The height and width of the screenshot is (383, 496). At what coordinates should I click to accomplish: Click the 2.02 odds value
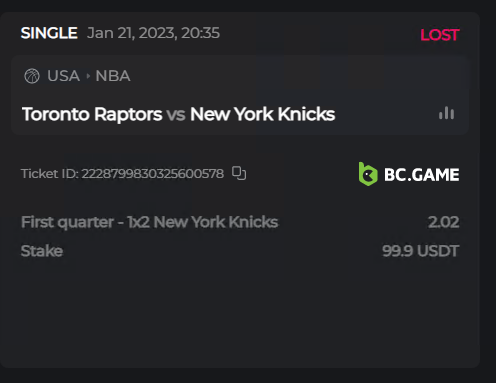444,222
